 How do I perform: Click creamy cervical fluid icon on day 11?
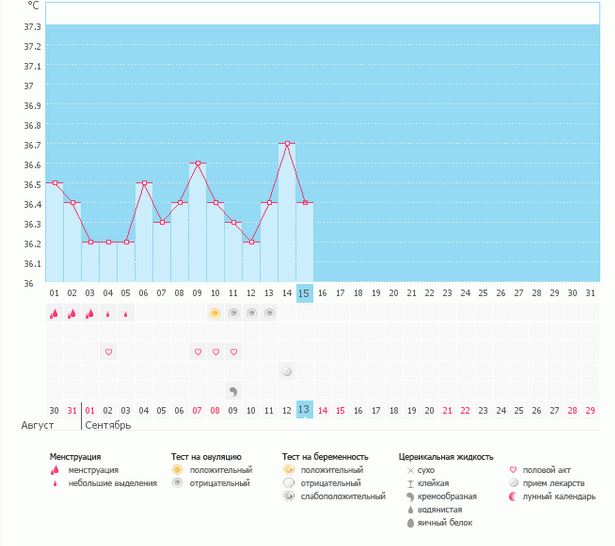233,391
